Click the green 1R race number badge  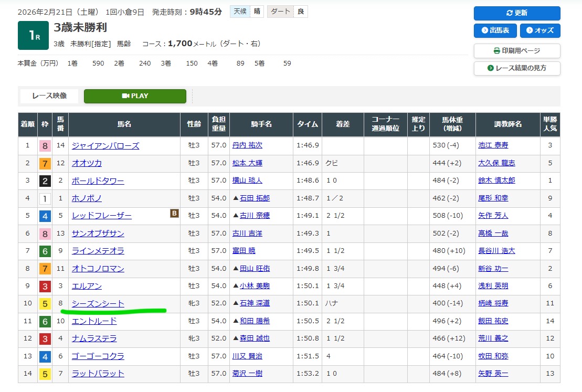coord(33,36)
